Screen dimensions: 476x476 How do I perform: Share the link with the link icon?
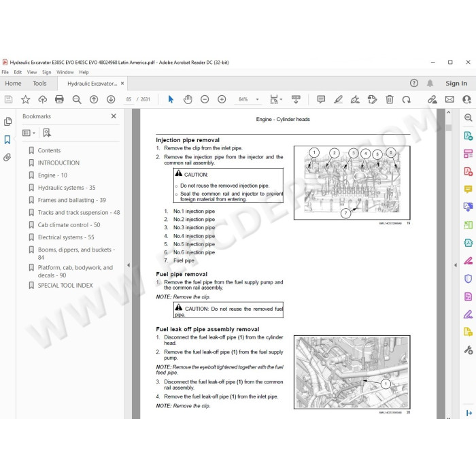click(432, 99)
